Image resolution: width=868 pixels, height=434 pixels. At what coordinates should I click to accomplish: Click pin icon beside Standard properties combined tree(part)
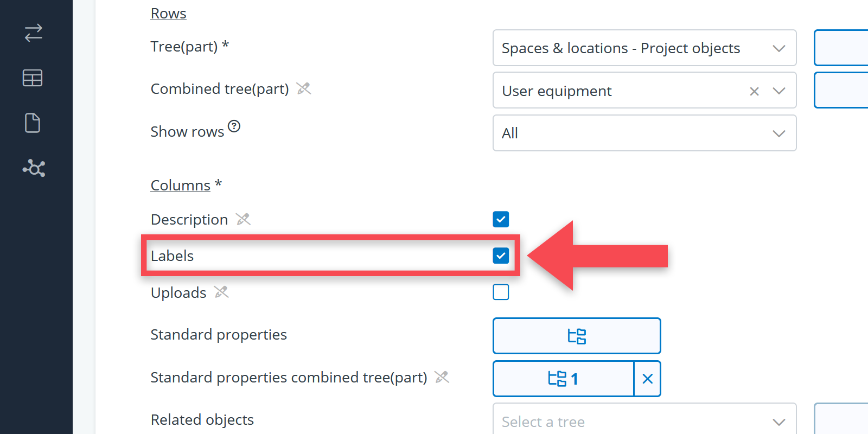pos(442,377)
